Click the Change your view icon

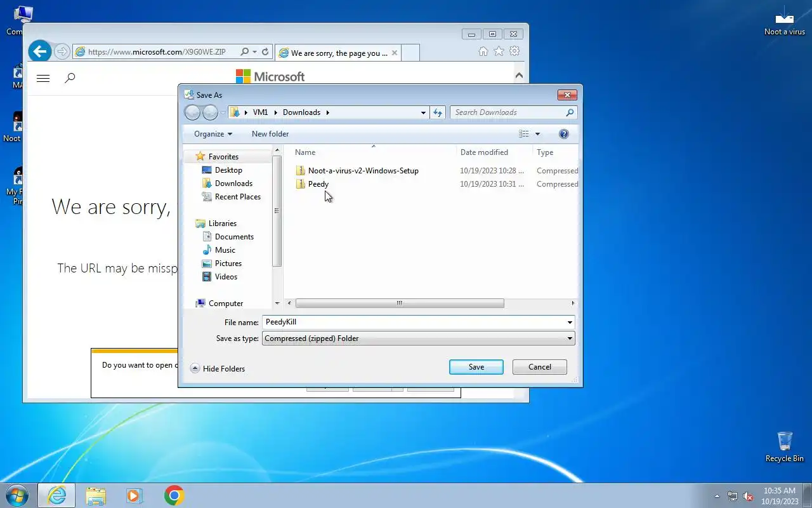(x=524, y=134)
